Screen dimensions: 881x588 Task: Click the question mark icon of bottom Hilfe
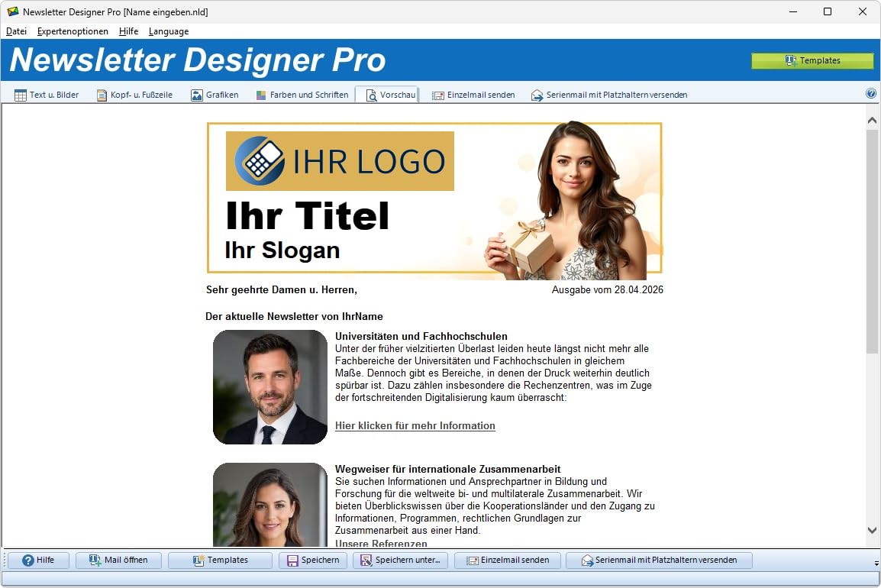pos(28,561)
